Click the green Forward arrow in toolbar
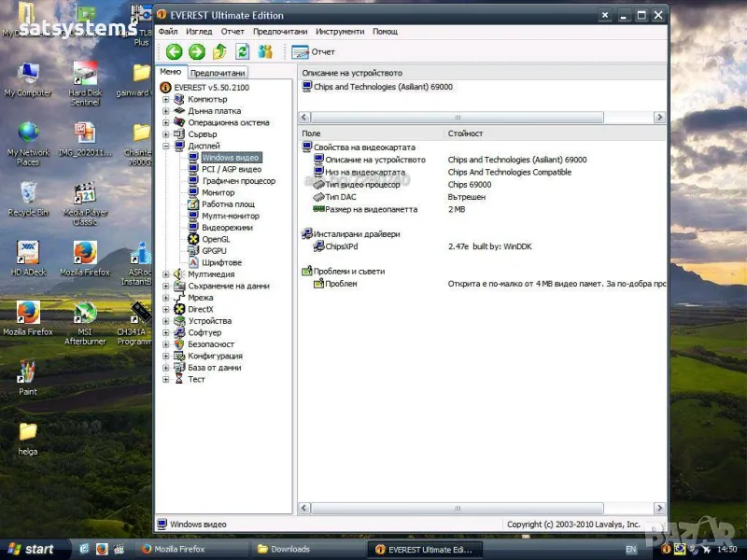The image size is (747, 560). coord(196,52)
